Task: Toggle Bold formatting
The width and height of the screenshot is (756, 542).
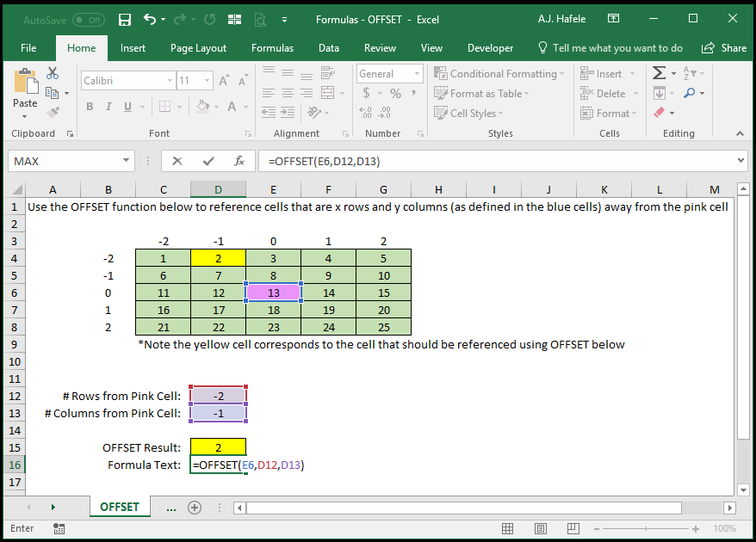Action: point(90,107)
